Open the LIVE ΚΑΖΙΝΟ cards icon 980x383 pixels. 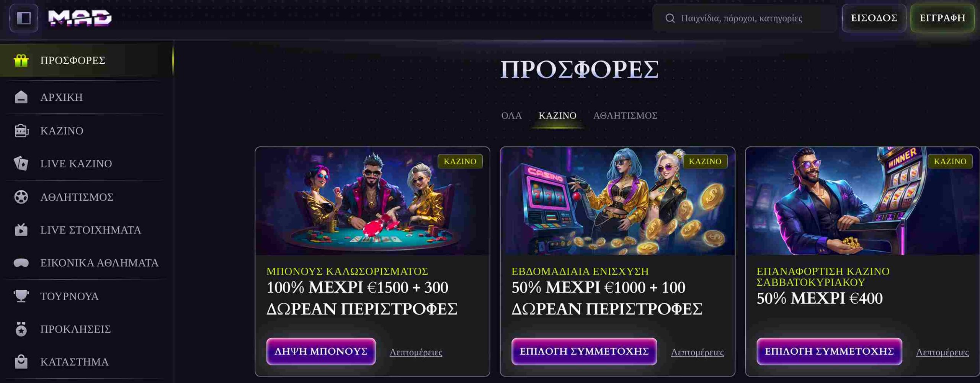click(x=21, y=164)
